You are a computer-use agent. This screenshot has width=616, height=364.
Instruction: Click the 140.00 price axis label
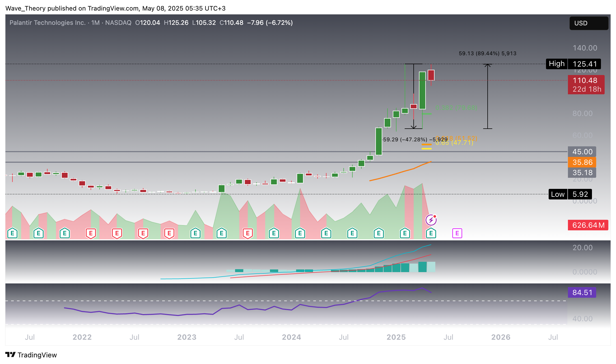(585, 48)
